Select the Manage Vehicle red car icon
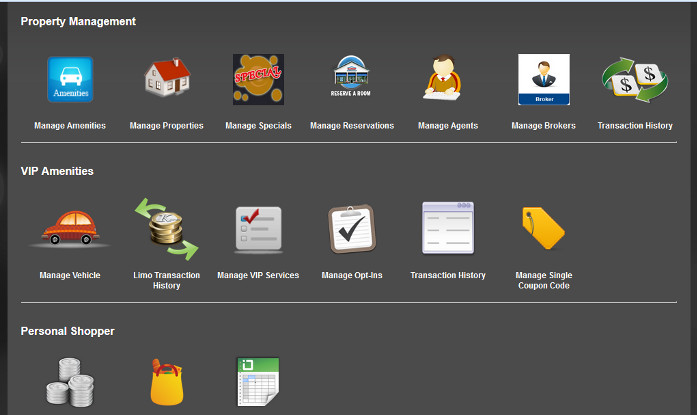 coord(70,229)
